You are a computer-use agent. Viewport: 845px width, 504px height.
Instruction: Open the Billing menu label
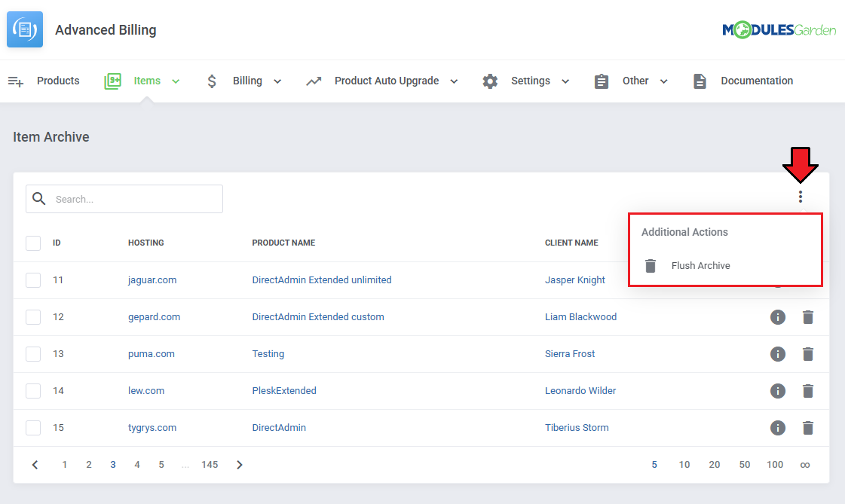[x=247, y=81]
